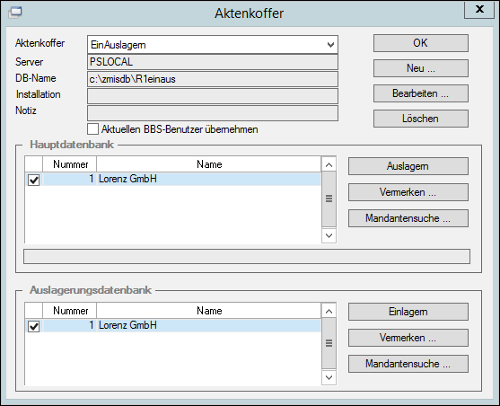
Task: Select Lorenz GmbH name in Auslagerungsdatenbank
Action: (128, 325)
